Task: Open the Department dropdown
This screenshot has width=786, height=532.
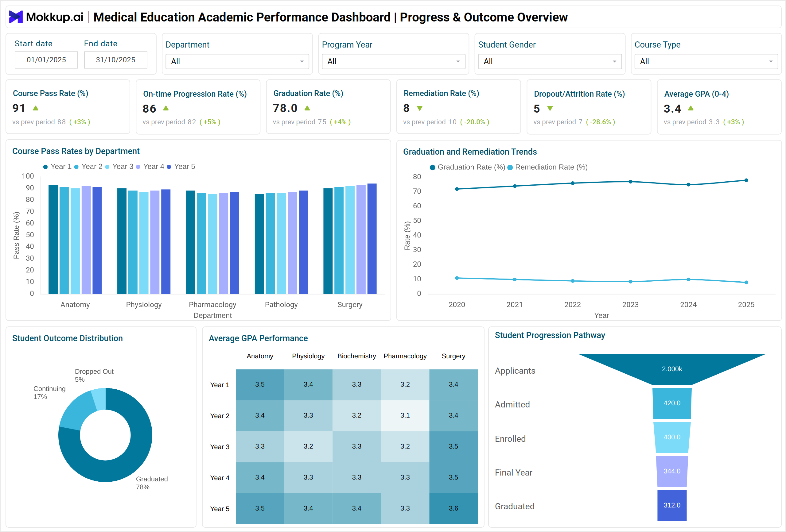Action: [x=237, y=62]
